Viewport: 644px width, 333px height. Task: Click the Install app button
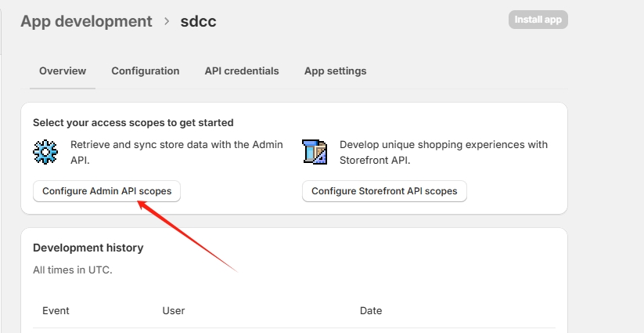tap(538, 20)
